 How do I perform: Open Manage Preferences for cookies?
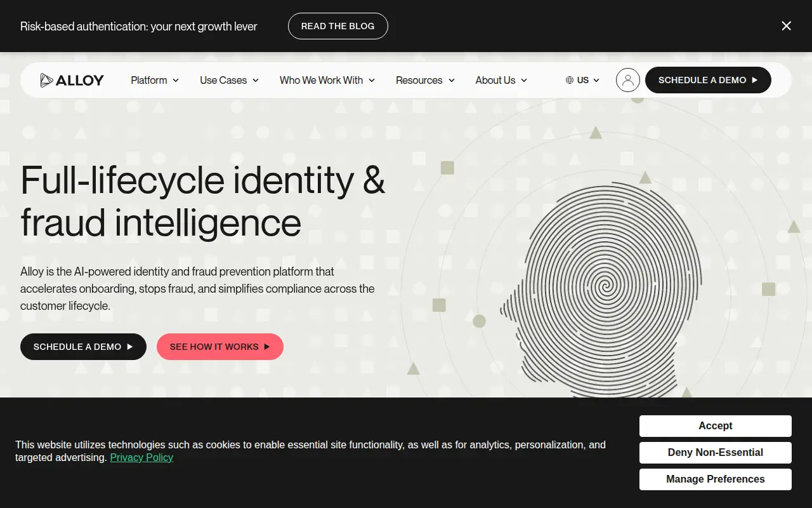point(716,479)
